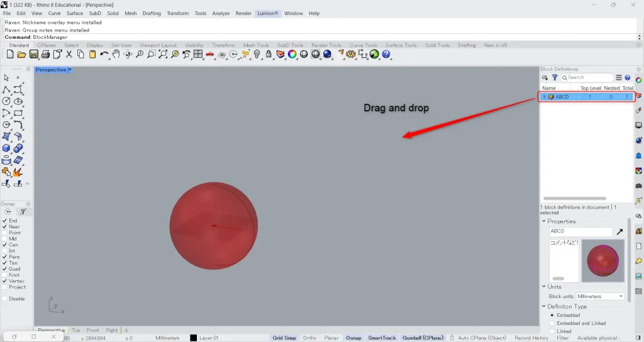Click the Explode tool icon

point(18,172)
